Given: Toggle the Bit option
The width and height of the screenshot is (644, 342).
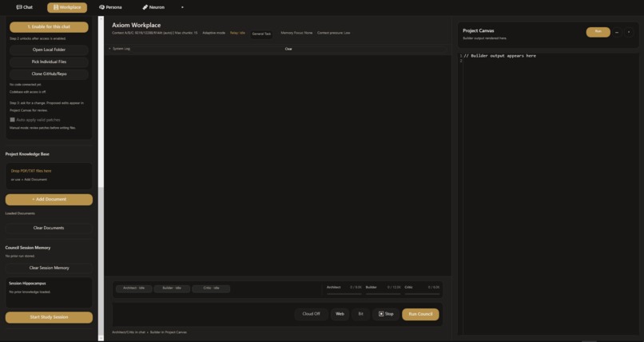Looking at the screenshot, I should (361, 315).
